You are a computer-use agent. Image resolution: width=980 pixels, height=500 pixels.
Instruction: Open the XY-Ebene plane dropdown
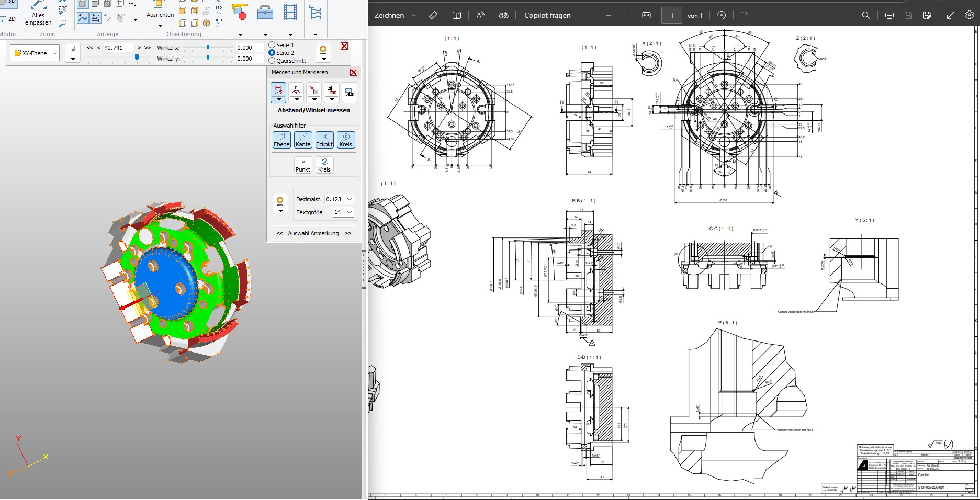(35, 53)
